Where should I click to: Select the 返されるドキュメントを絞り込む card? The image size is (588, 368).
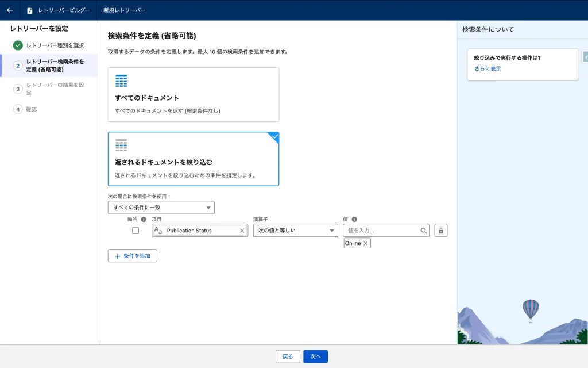click(x=194, y=159)
